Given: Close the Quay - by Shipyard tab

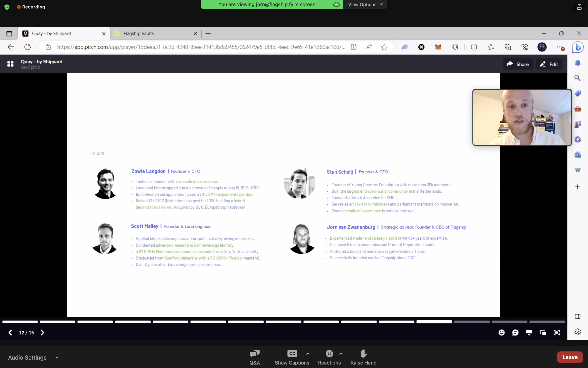Looking at the screenshot, I should coord(104,34).
